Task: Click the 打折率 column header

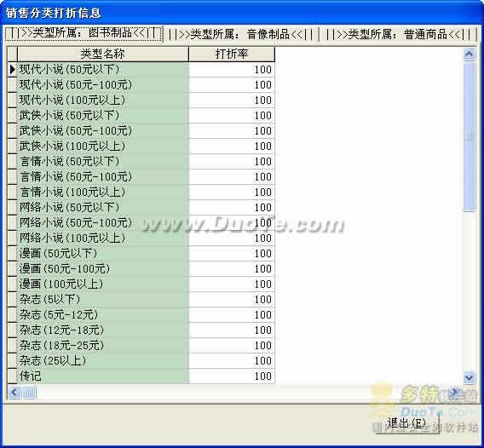Action: [x=232, y=54]
